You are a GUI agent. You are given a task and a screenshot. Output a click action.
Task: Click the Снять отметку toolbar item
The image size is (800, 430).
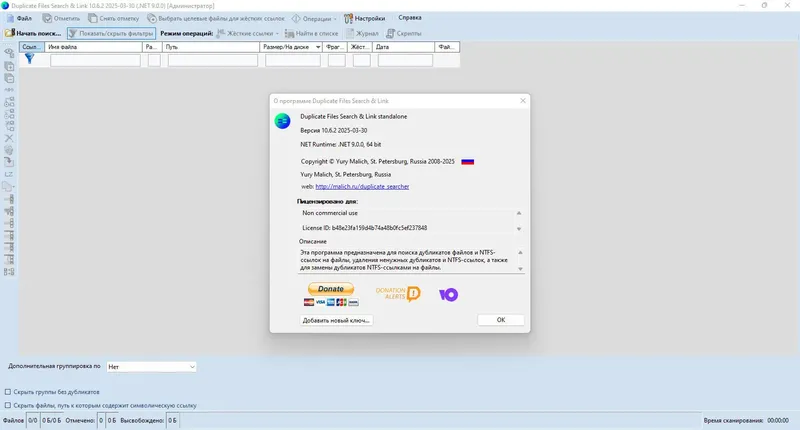pyautogui.click(x=113, y=18)
